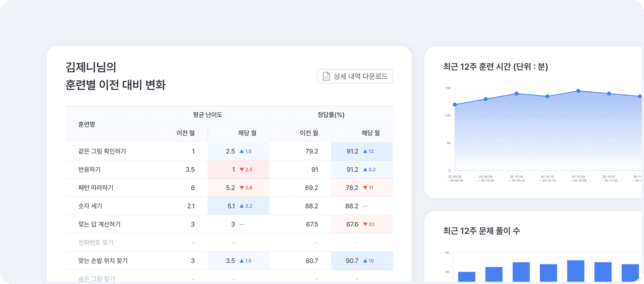The image size is (644, 284).
Task: Click the 2.1 value in 숫자 세기 row
Action: 191,206
